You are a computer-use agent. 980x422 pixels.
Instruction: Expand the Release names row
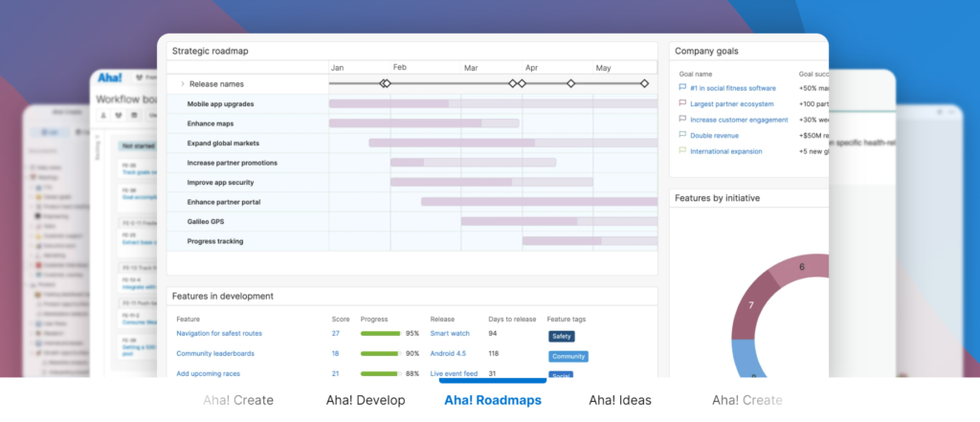point(181,84)
